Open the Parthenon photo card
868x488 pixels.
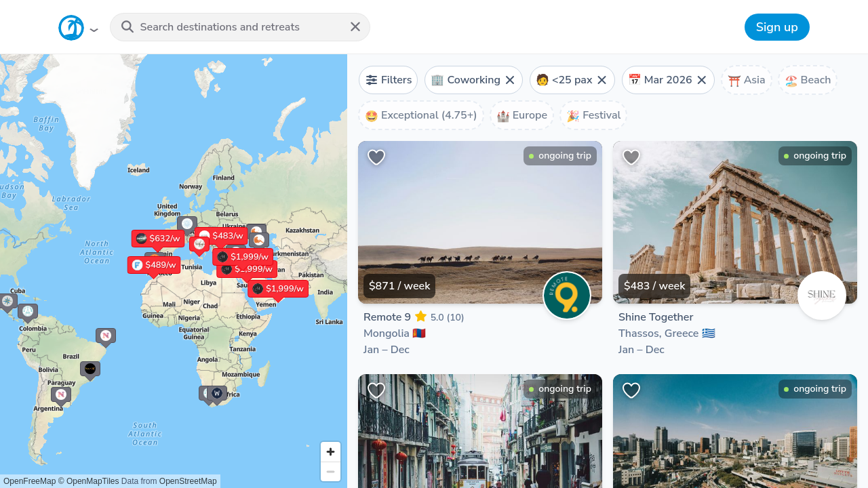pos(735,222)
